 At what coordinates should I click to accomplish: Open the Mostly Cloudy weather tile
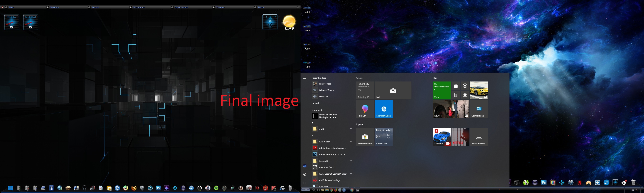pyautogui.click(x=384, y=137)
